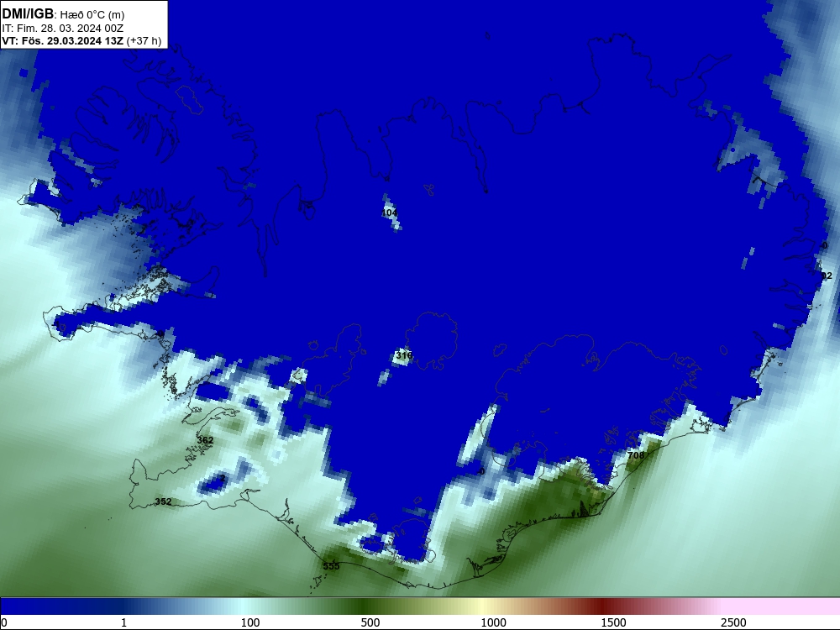Click the legend label 100
Image resolution: width=840 pixels, height=630 pixels.
coord(250,622)
